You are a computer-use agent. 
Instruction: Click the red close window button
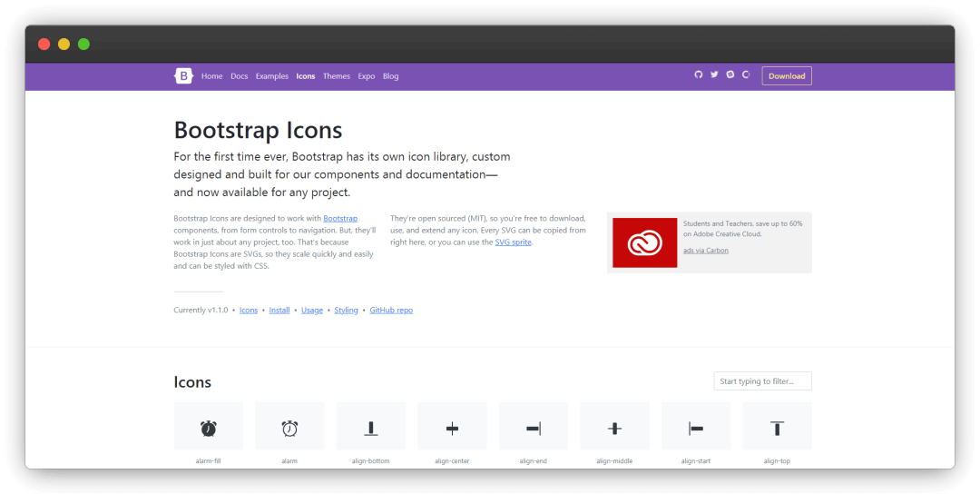tap(44, 44)
